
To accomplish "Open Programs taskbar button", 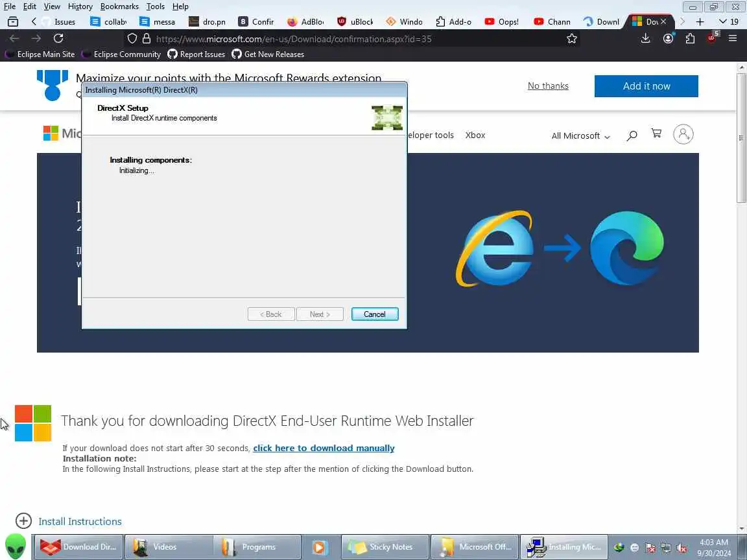I will (x=257, y=547).
